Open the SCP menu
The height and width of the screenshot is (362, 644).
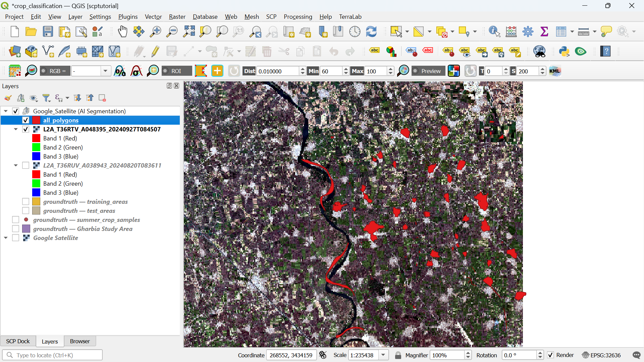click(x=271, y=16)
